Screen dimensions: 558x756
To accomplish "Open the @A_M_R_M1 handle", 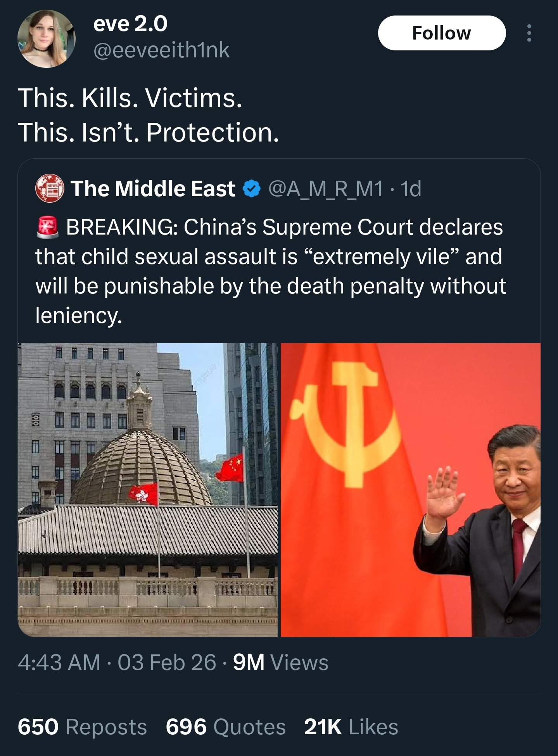I will [x=325, y=189].
